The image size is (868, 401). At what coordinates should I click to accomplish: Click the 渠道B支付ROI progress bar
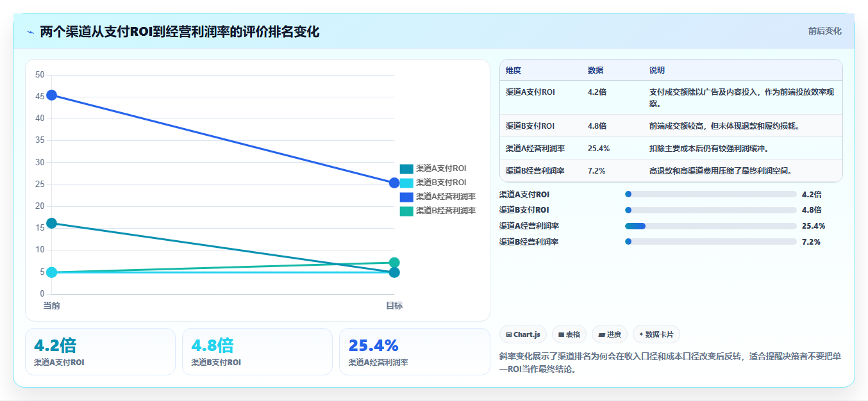pos(711,210)
